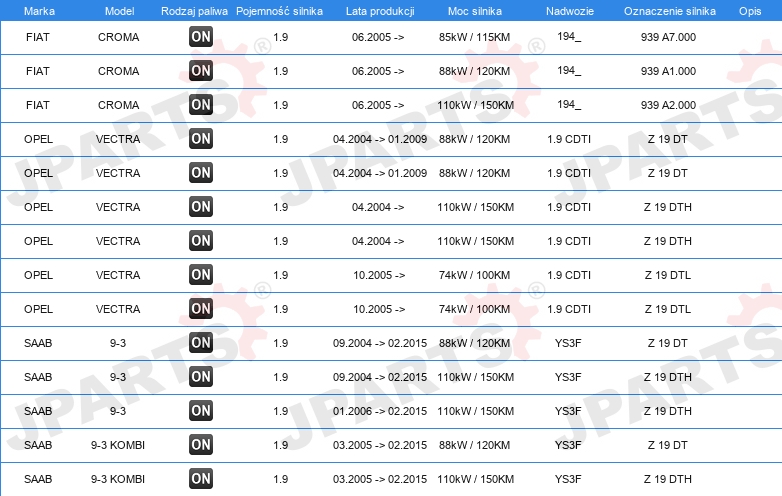
Task: Click FIAT in the 939 A1.000 row
Action: (38, 71)
